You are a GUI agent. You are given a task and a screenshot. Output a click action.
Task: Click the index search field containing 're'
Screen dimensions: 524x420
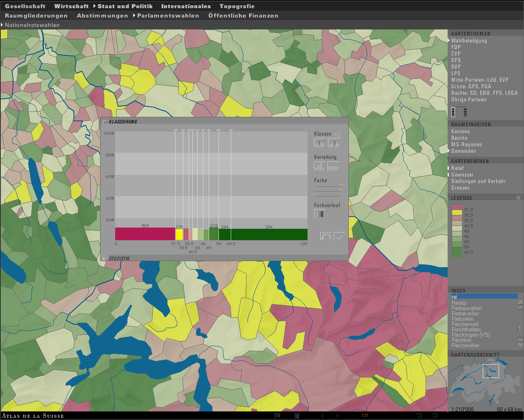pos(484,297)
